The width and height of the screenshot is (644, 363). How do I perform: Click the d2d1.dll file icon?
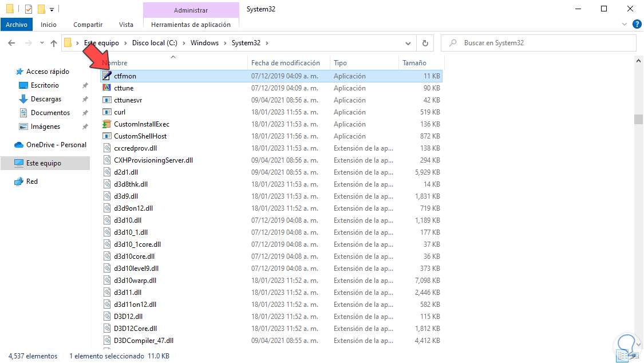coord(107,172)
